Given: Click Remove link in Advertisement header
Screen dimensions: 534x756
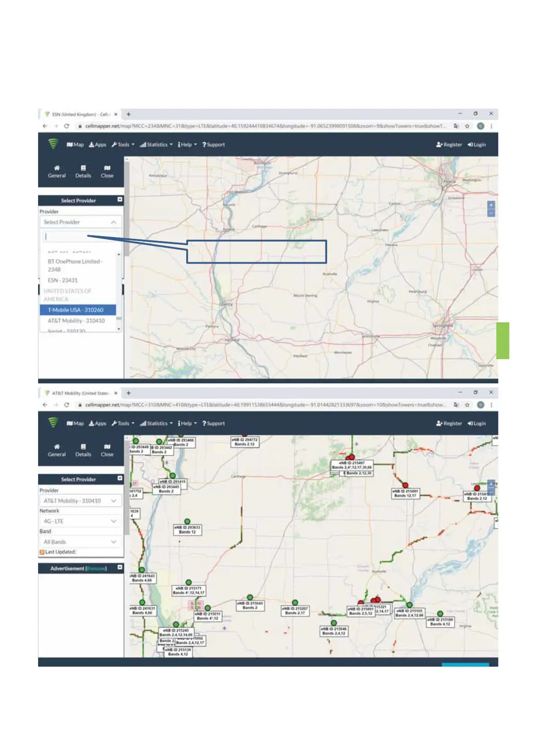Looking at the screenshot, I should point(96,568).
